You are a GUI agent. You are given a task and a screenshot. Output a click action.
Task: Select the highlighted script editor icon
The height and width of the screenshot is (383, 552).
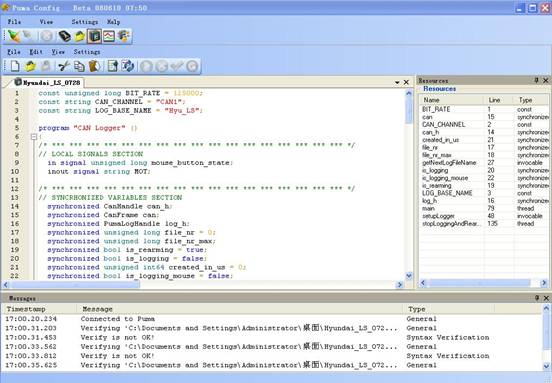[x=94, y=36]
